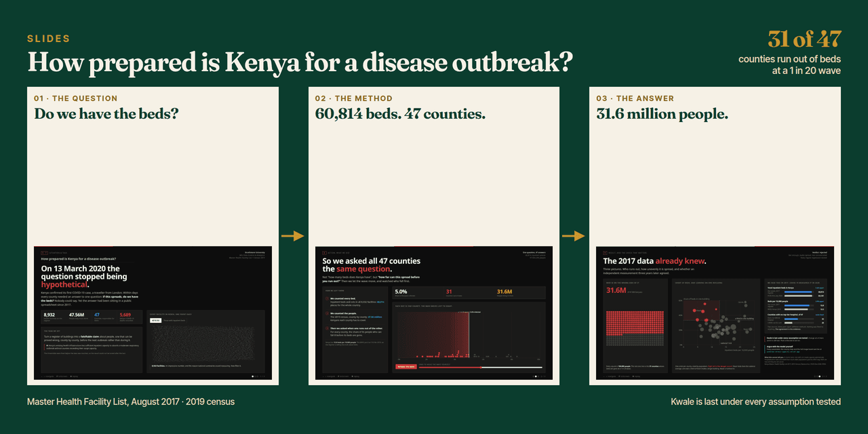Click the heading '60,814 beds. 47 counties.'
Screen dimensions: 868x434
pos(400,114)
